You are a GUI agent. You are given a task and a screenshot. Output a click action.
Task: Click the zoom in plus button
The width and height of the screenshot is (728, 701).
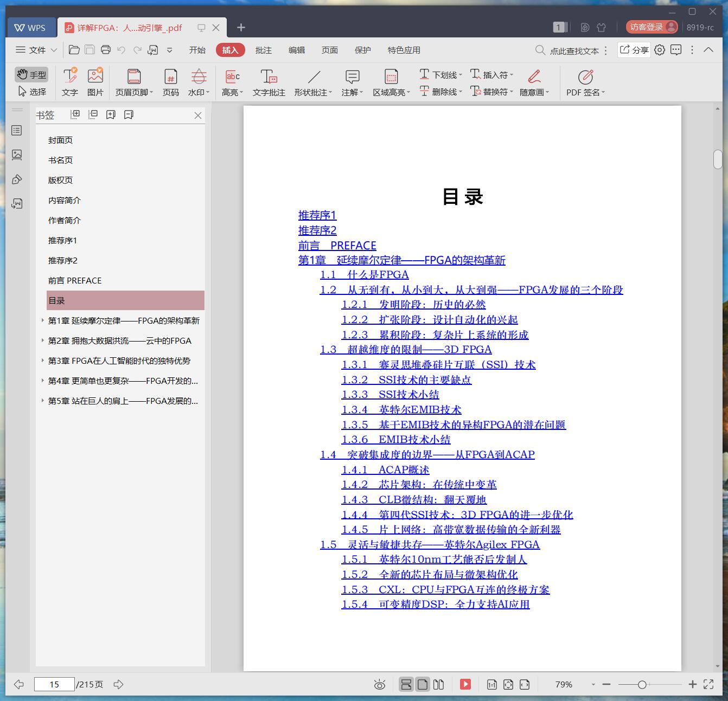tap(692, 684)
